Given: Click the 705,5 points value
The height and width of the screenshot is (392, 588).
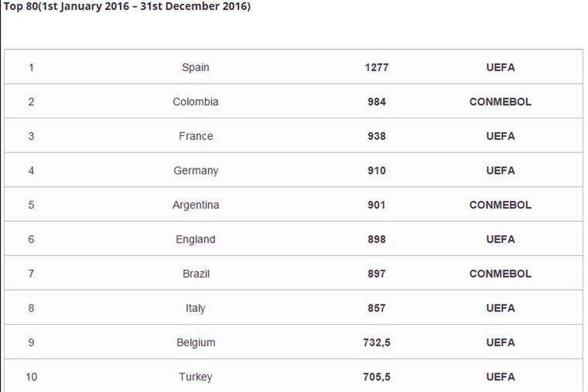Looking at the screenshot, I should tap(376, 377).
